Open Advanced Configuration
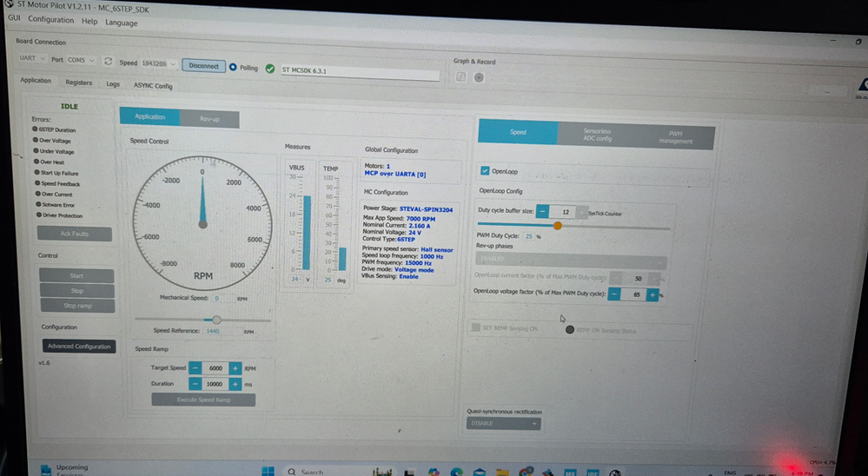The width and height of the screenshot is (868, 476). click(78, 347)
